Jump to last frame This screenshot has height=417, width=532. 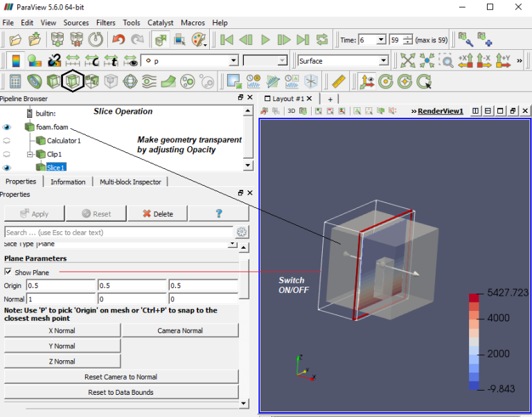click(303, 39)
